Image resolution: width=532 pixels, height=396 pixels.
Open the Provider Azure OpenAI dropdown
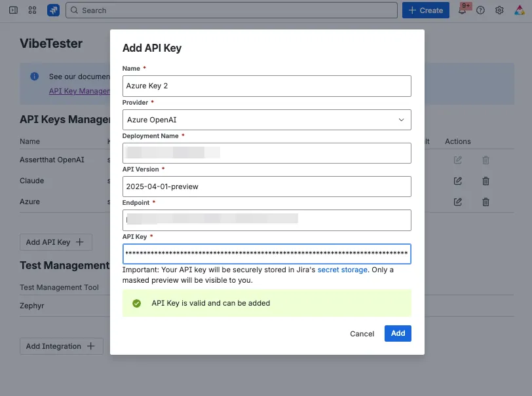pos(267,120)
